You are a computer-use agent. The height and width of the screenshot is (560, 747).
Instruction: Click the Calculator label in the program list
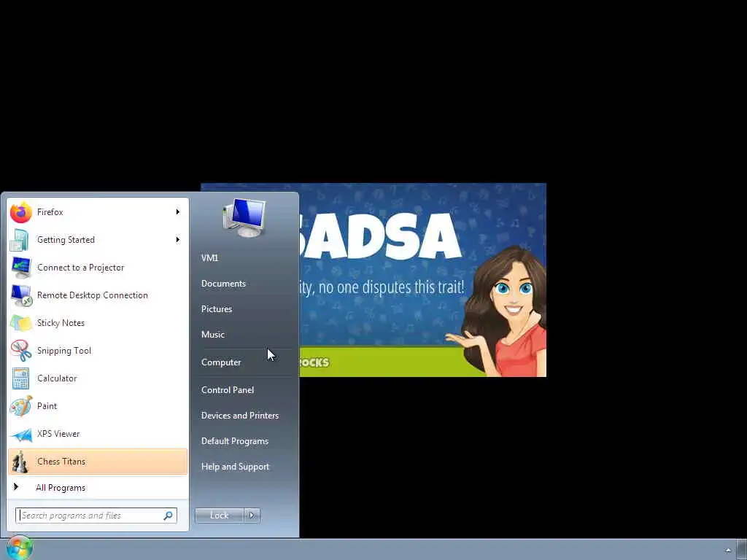[57, 378]
